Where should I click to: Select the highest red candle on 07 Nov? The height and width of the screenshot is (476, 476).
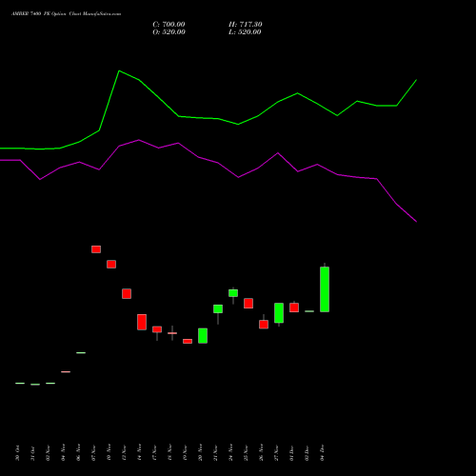click(x=96, y=249)
